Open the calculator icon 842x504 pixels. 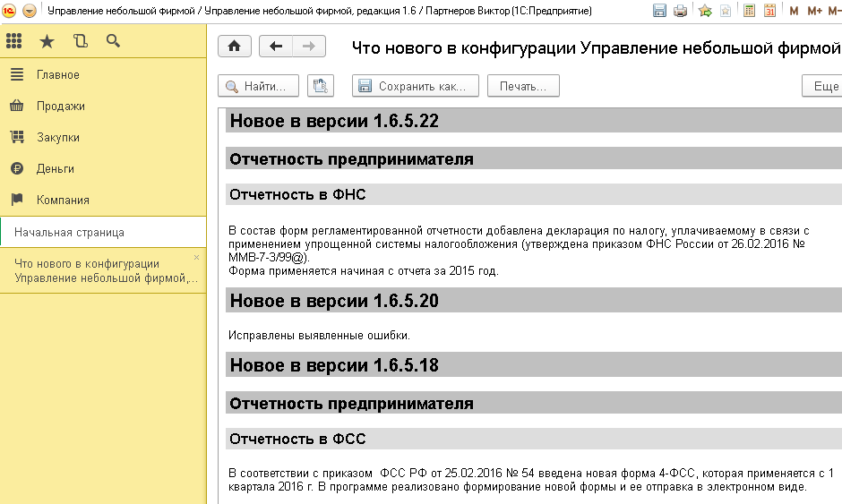coord(749,11)
